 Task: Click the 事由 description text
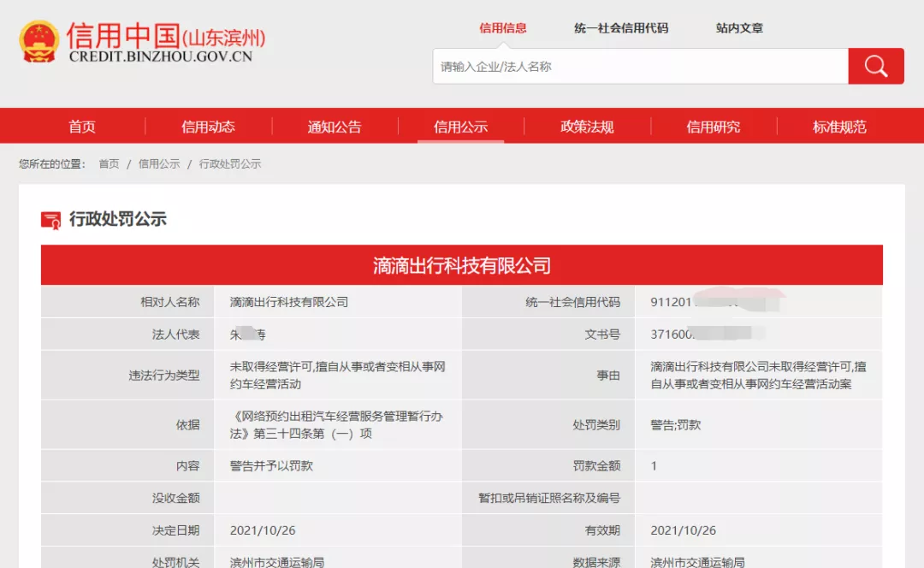[758, 376]
